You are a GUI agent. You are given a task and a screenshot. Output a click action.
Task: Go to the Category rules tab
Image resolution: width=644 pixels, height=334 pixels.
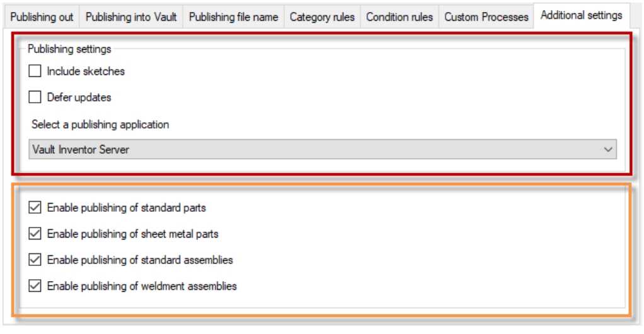322,17
